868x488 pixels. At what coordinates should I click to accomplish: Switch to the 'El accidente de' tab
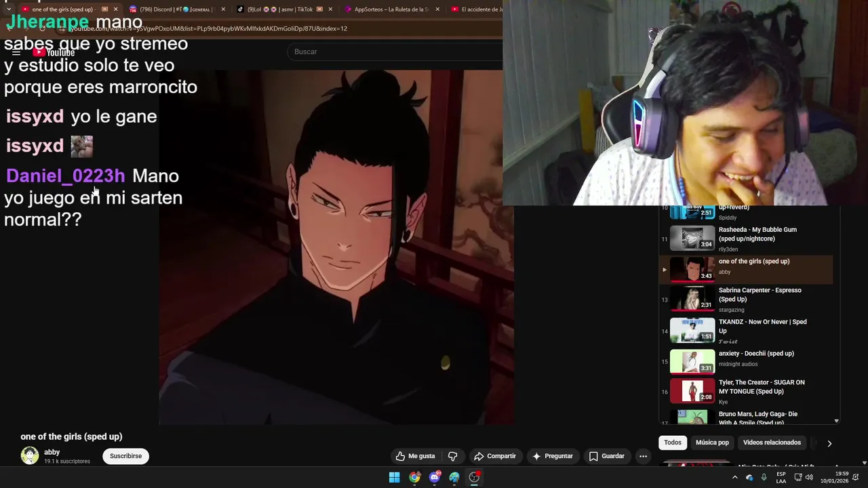475,9
